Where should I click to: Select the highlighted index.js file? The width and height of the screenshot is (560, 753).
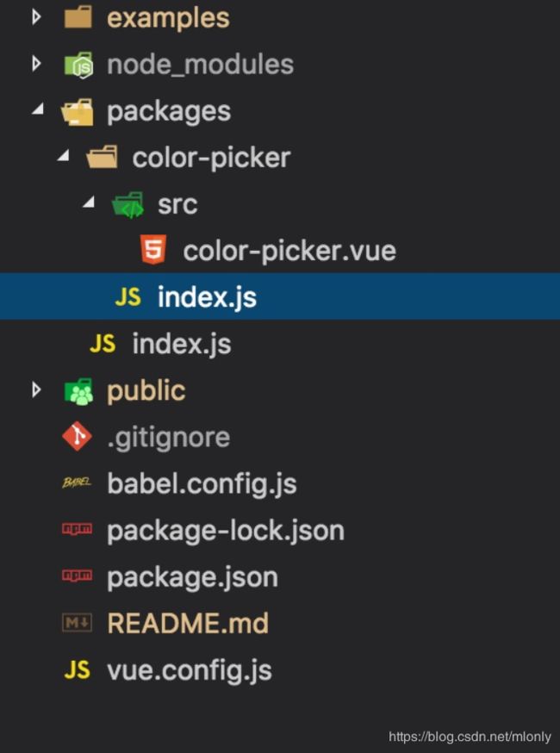pyautogui.click(x=280, y=296)
